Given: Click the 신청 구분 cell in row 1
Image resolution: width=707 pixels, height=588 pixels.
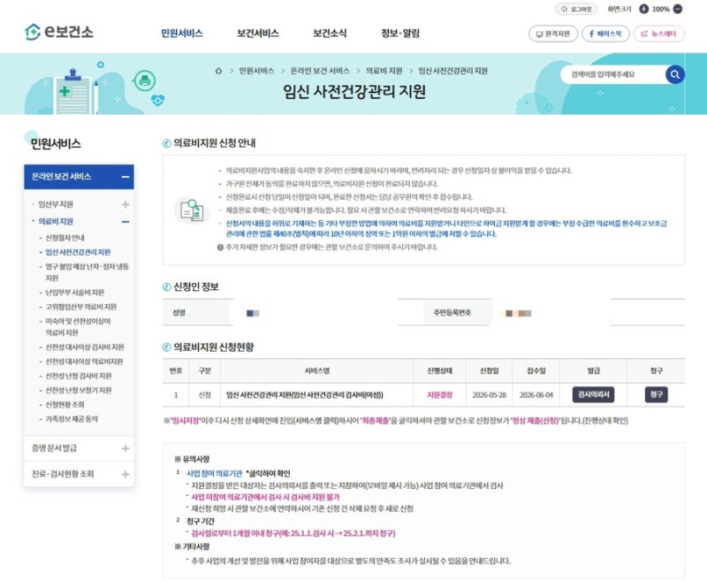Looking at the screenshot, I should (205, 395).
